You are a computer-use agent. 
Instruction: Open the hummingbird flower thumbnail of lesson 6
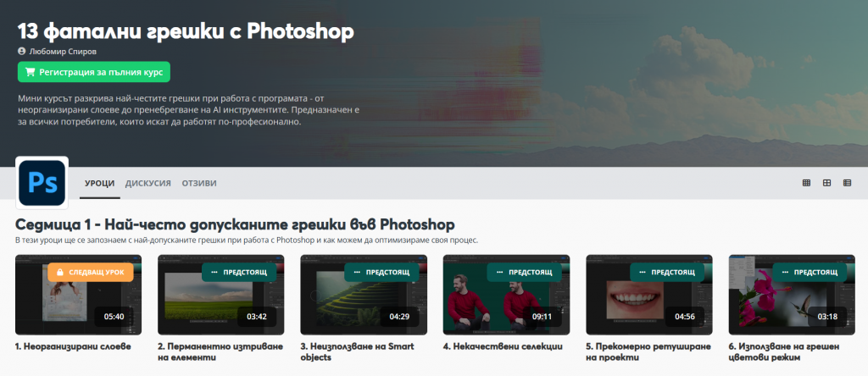[x=793, y=295]
